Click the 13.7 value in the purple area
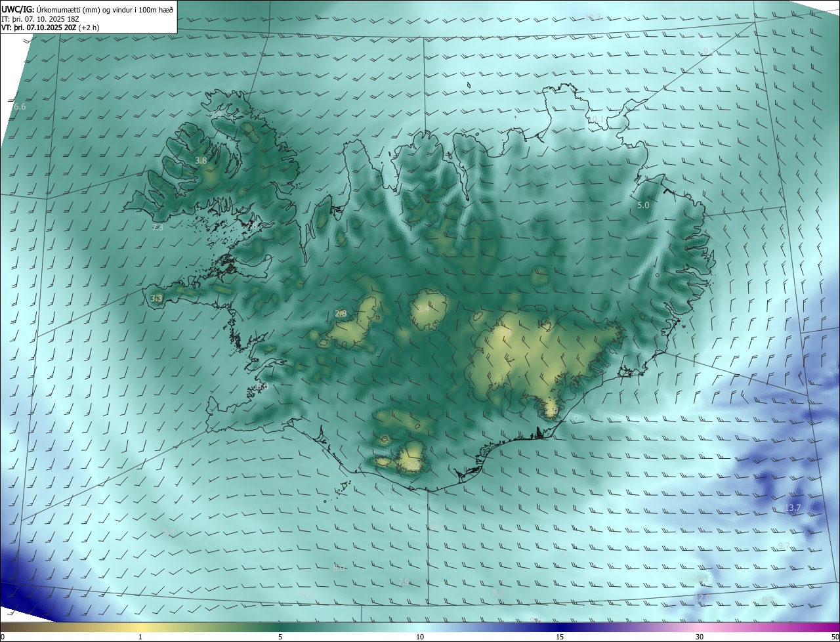840x642 pixels. point(793,508)
